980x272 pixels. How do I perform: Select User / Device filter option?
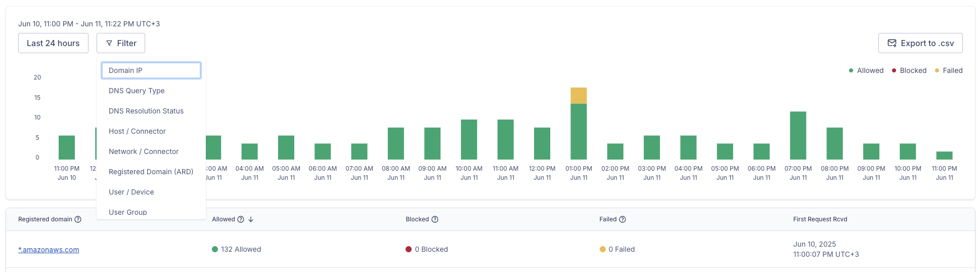point(131,192)
